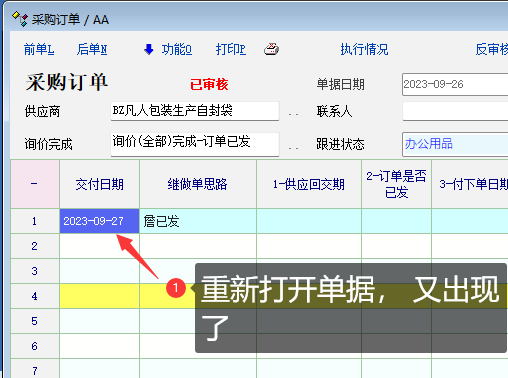Open the 功能O function menu
This screenshot has height=378, width=508.
click(177, 49)
